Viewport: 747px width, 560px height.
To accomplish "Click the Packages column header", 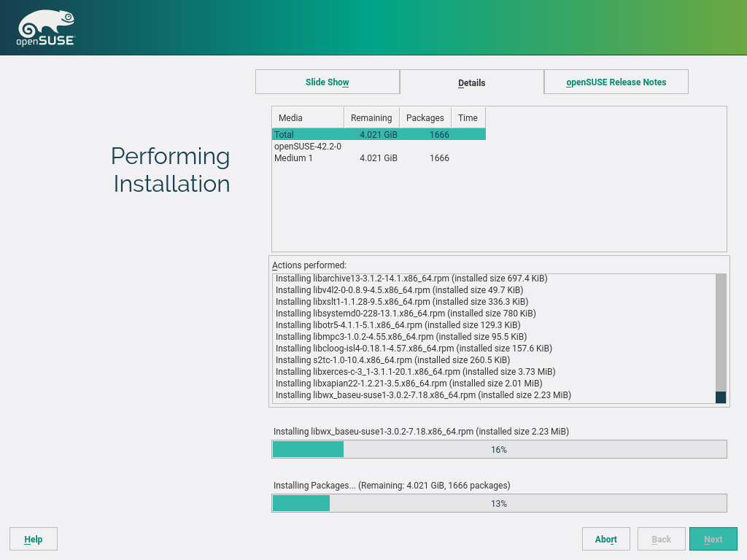I will (x=425, y=117).
